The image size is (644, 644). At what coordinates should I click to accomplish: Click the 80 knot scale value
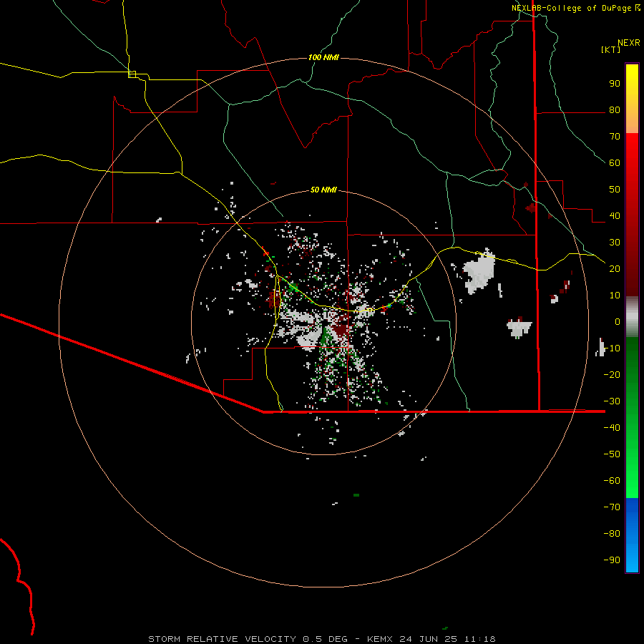tap(615, 110)
